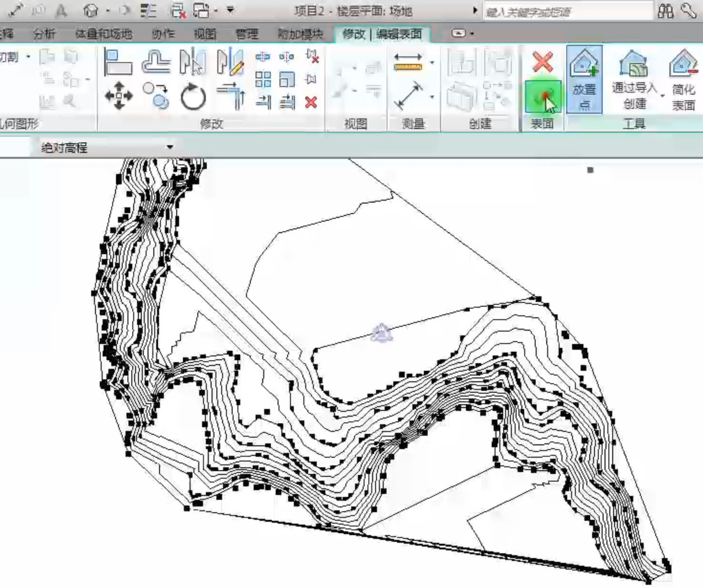Select the Rotate tool

[192, 96]
